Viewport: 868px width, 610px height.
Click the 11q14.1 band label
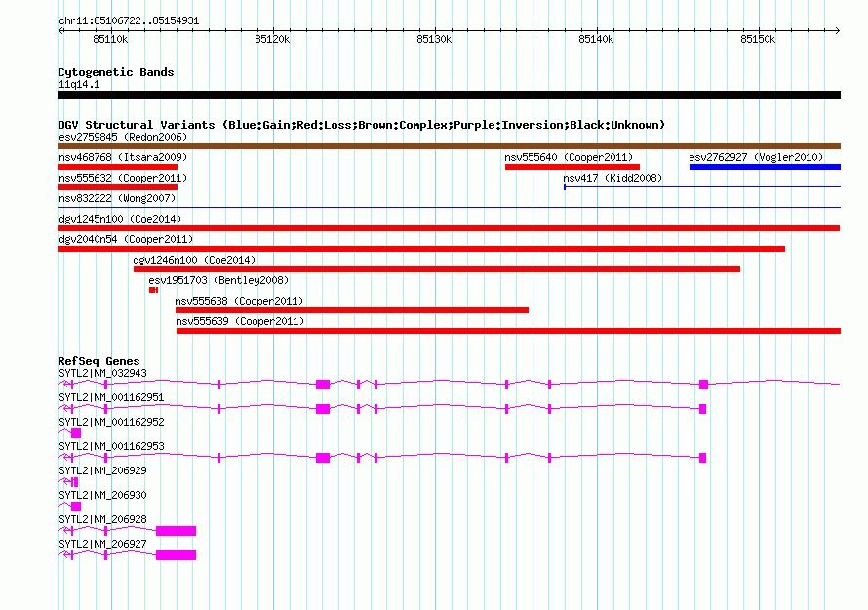click(x=79, y=84)
